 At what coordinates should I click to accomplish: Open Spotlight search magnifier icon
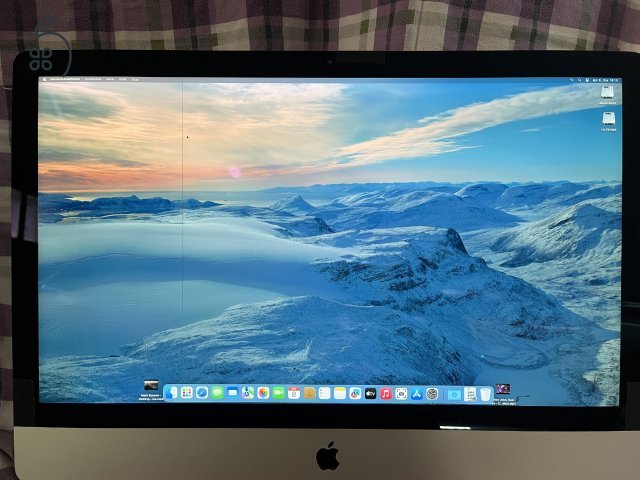click(x=579, y=80)
